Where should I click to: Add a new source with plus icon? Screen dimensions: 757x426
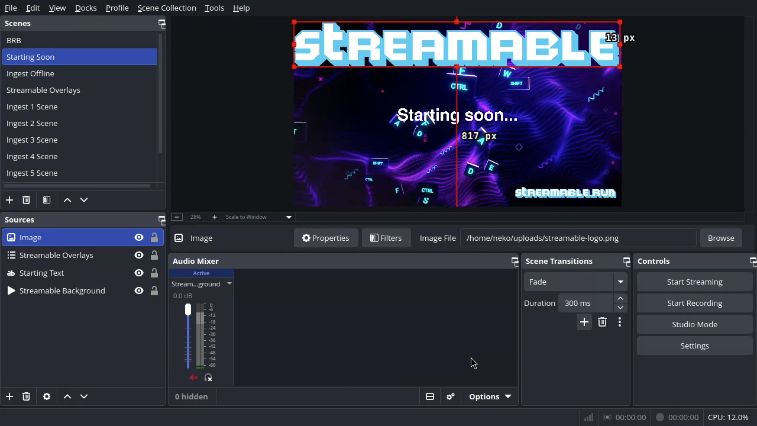9,397
